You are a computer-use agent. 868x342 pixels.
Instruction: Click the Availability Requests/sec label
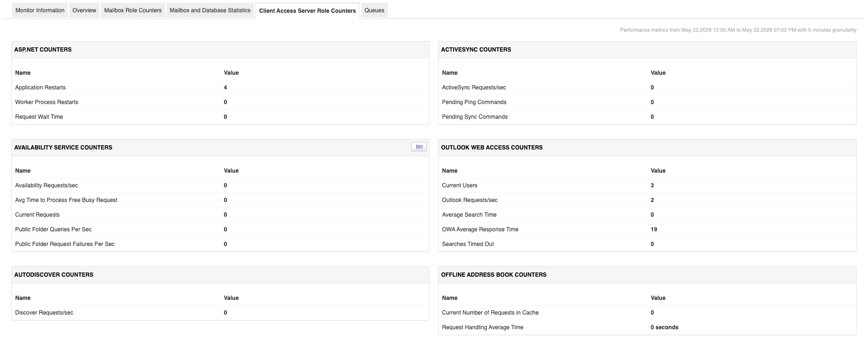[x=46, y=185]
